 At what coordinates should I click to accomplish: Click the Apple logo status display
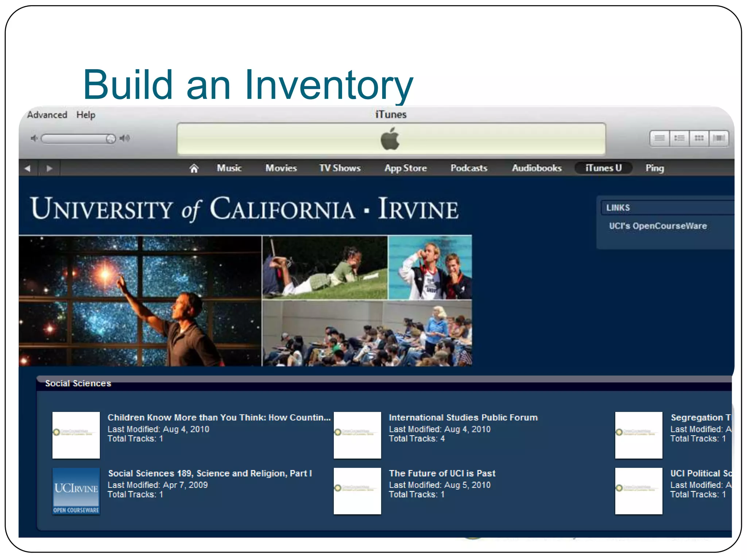point(391,139)
